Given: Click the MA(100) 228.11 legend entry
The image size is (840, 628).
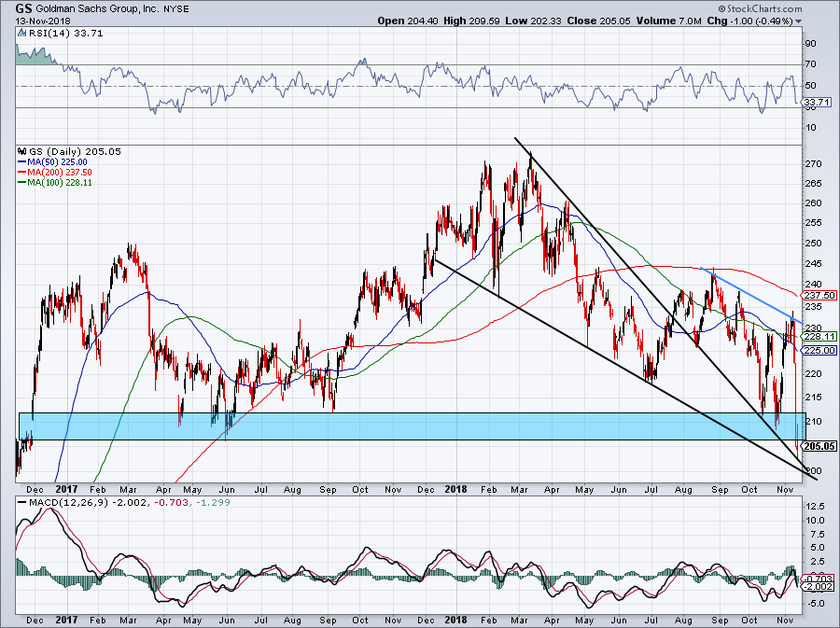Looking at the screenshot, I should [x=55, y=183].
